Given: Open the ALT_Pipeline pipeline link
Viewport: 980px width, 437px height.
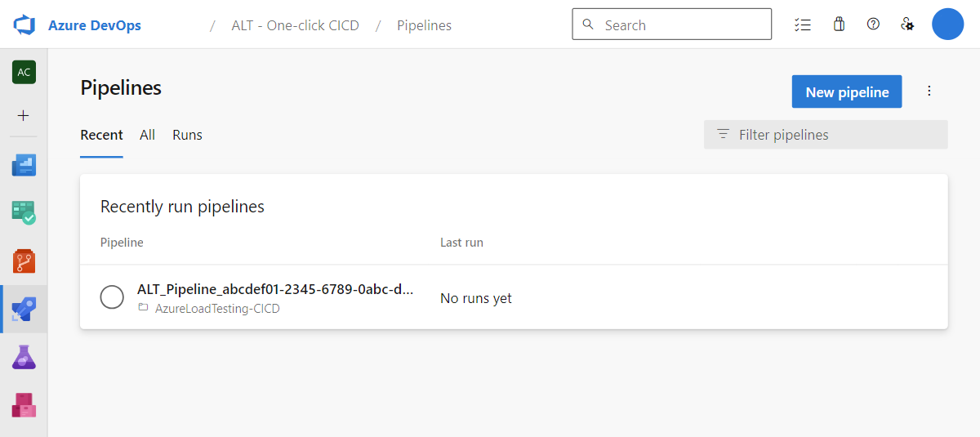Looking at the screenshot, I should 275,289.
